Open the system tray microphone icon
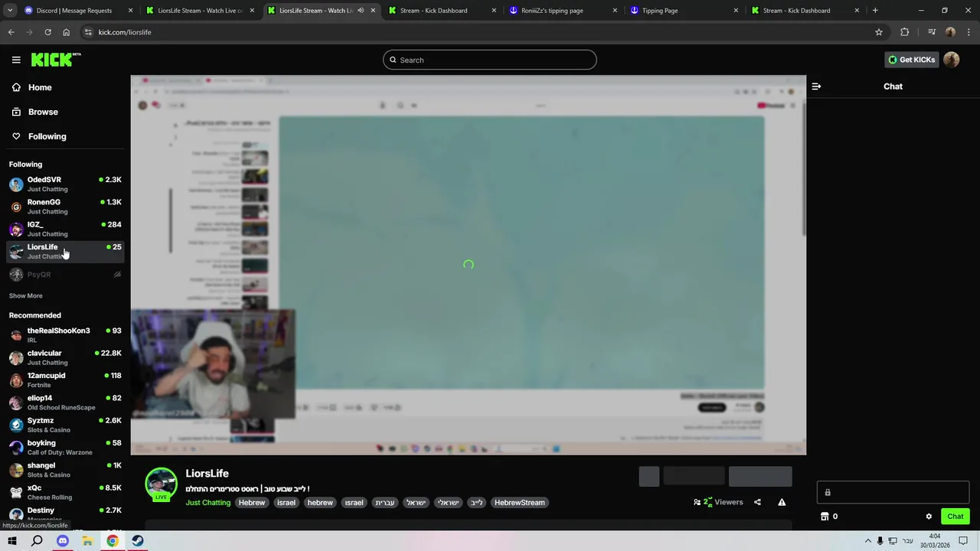980x551 pixels. click(880, 541)
